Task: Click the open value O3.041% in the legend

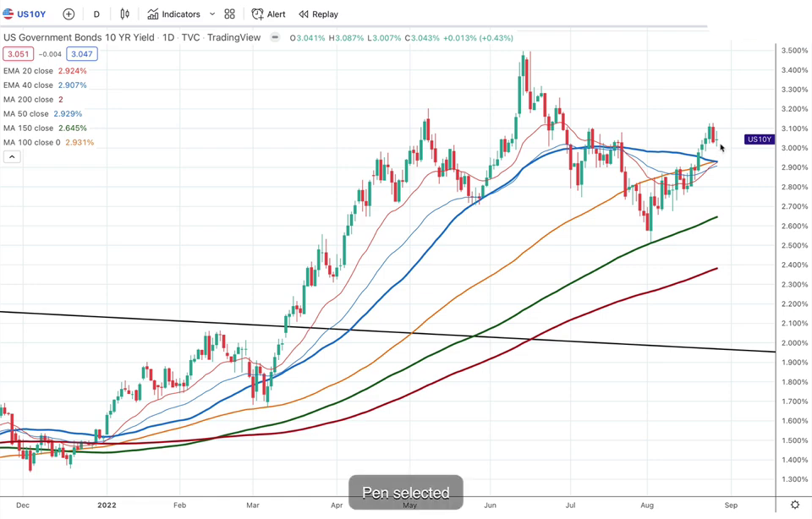Action: [308, 38]
